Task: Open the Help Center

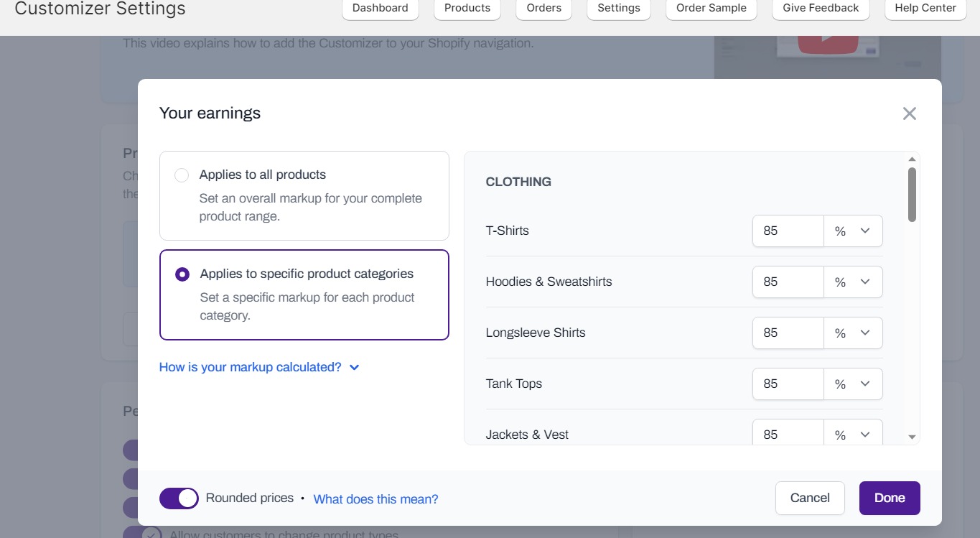Action: pos(925,9)
